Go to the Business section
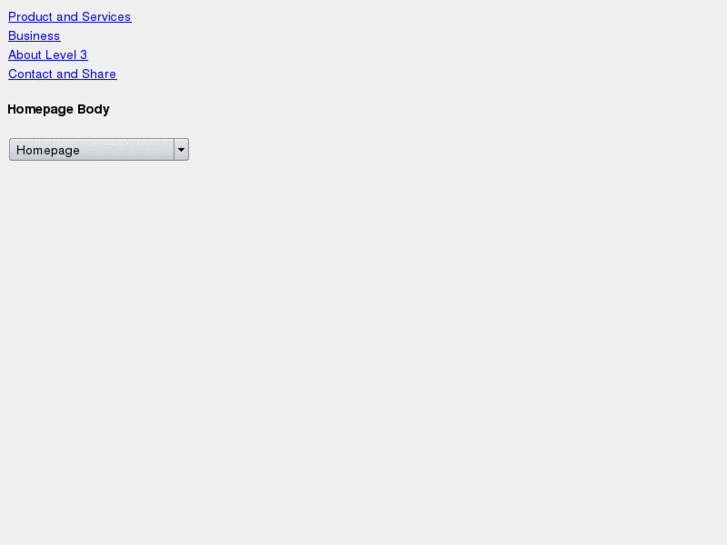This screenshot has height=545, width=727. 34,36
